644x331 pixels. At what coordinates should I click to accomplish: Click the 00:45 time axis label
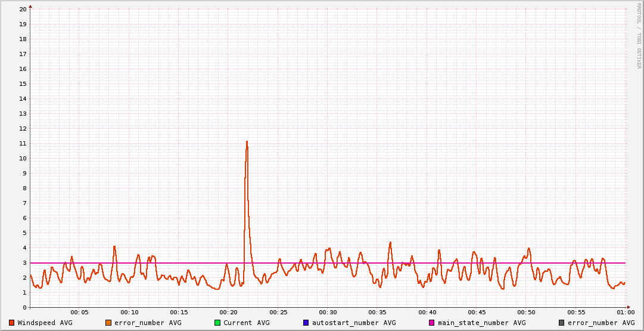pos(477,313)
